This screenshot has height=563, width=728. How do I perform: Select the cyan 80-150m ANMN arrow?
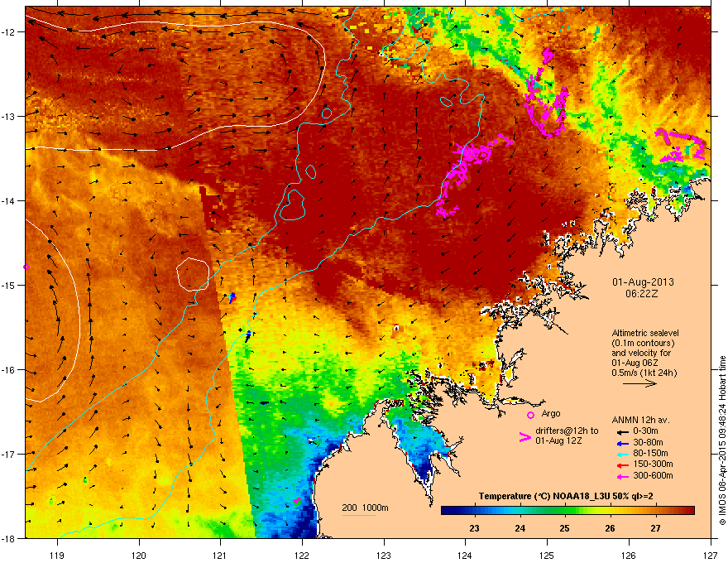(x=622, y=454)
